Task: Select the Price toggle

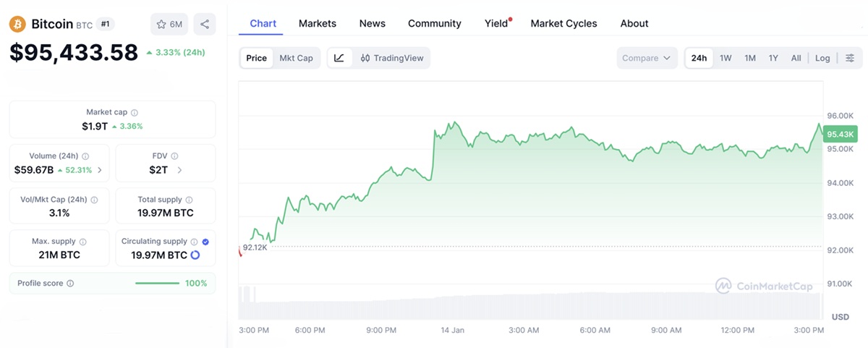Action: 257,58
